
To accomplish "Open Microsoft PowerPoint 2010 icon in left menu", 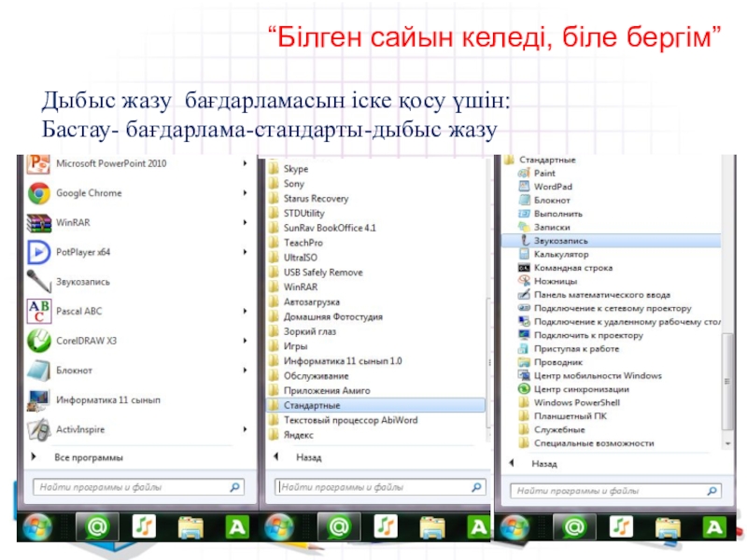I will tap(38, 164).
